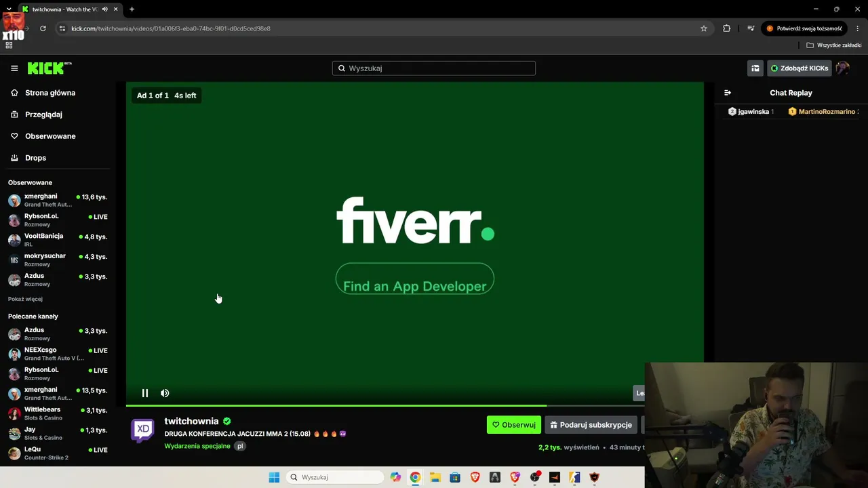Open the Kick gift shop icon

click(x=755, y=68)
